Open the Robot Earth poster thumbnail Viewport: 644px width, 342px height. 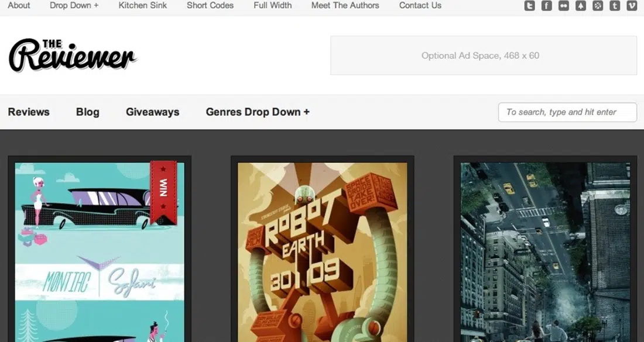(322, 251)
